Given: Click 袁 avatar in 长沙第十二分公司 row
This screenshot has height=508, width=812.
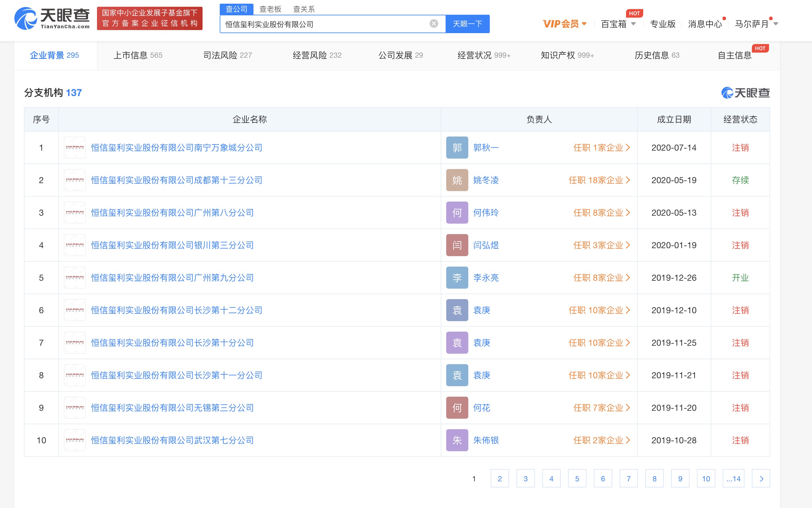Looking at the screenshot, I should pos(457,310).
